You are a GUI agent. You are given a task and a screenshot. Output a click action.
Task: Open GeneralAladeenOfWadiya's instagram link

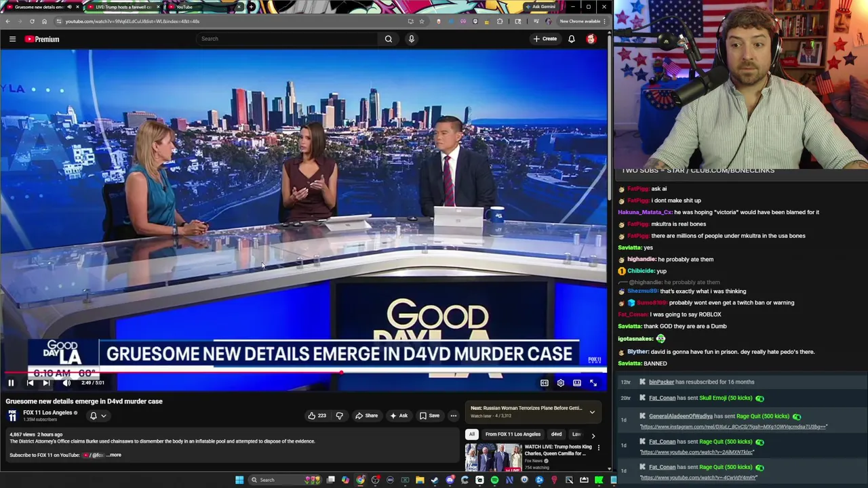click(733, 427)
